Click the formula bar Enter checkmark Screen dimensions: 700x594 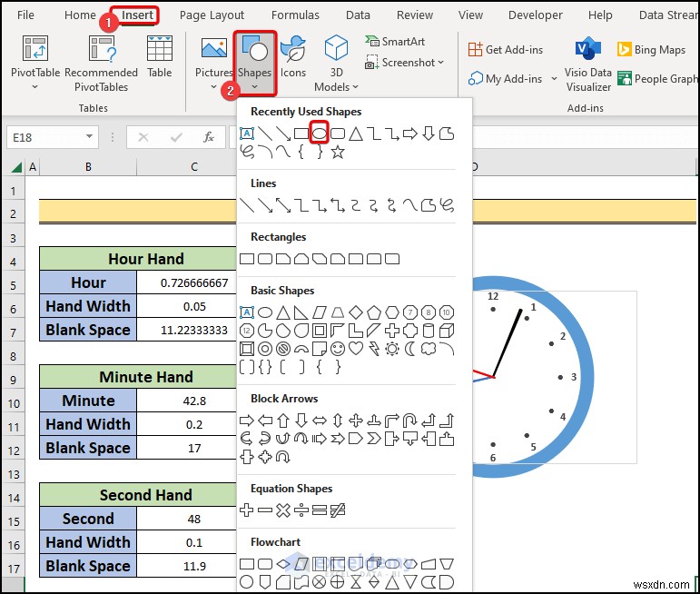tap(176, 137)
